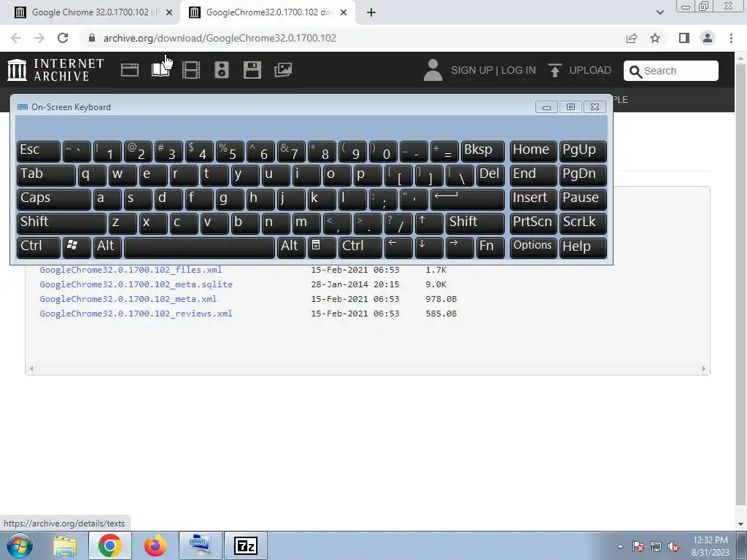This screenshot has height=560, width=747.
Task: Click Options key on On-Screen Keyboard
Action: pyautogui.click(x=533, y=246)
